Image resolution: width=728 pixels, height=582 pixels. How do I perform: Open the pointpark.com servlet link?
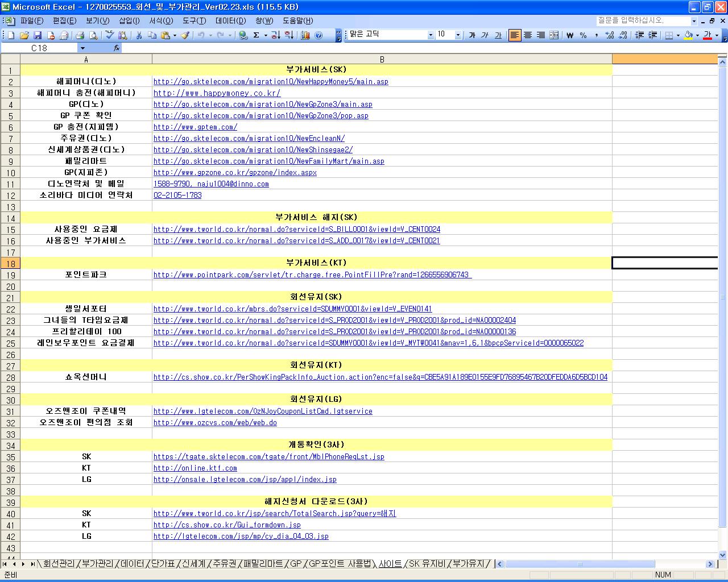[x=312, y=275]
